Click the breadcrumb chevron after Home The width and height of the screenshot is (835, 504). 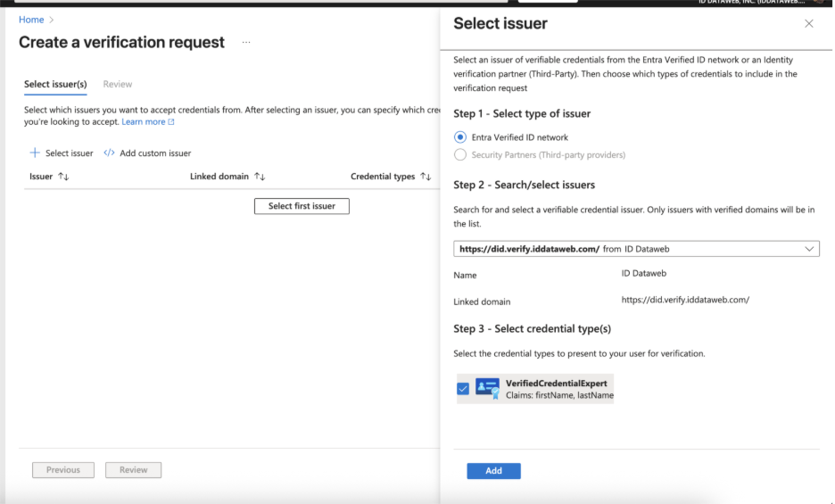52,20
